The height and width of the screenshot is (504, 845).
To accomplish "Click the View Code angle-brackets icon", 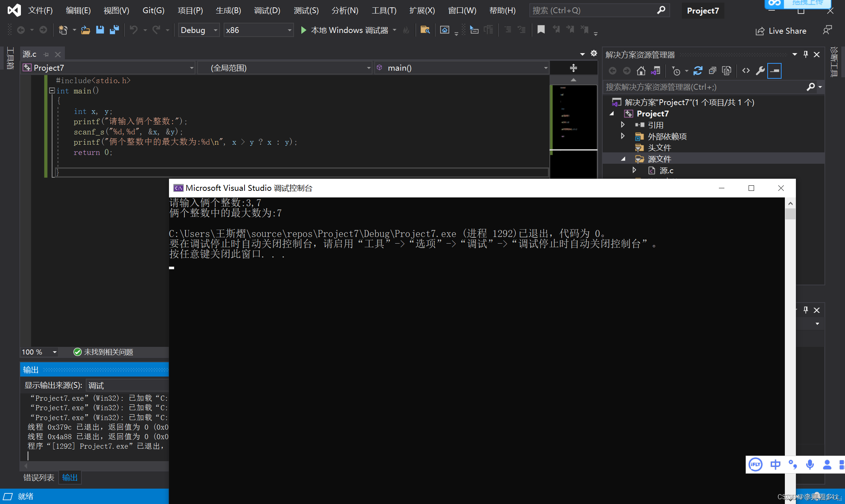I will coord(746,71).
